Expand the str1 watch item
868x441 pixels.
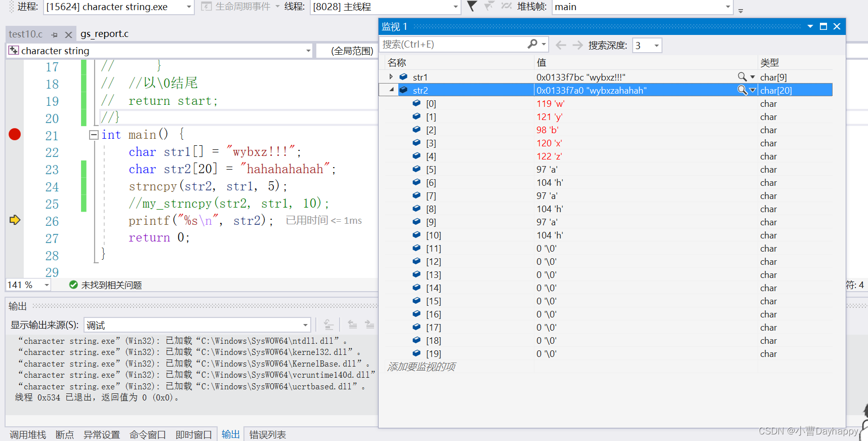pyautogui.click(x=391, y=76)
